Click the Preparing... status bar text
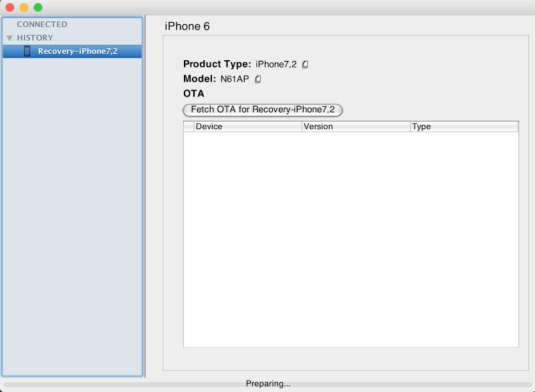The image size is (535, 392). tap(270, 383)
